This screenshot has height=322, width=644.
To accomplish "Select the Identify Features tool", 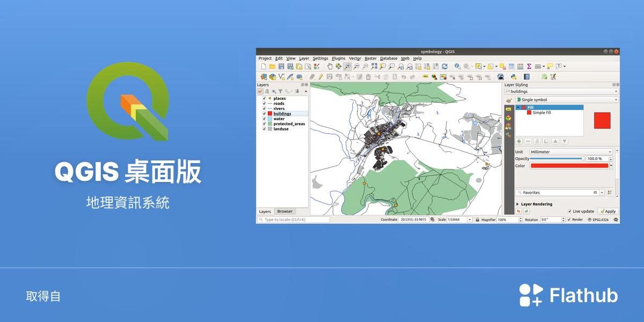I will point(458,66).
